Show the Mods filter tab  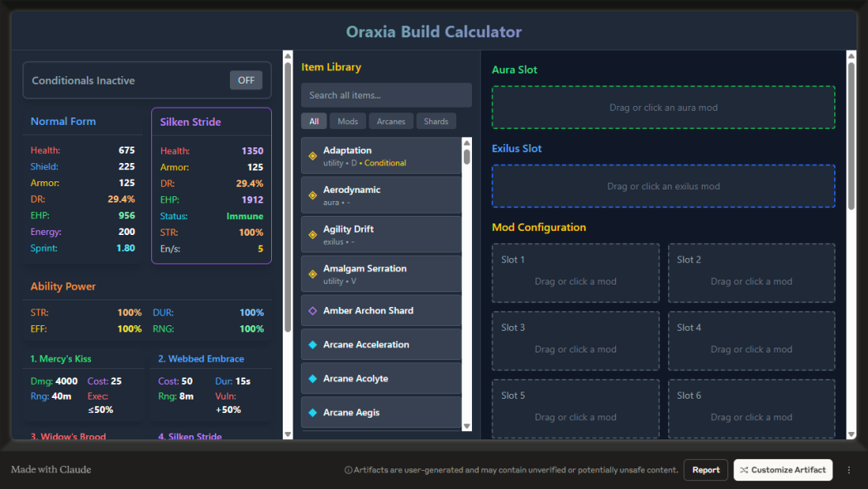pyautogui.click(x=348, y=122)
